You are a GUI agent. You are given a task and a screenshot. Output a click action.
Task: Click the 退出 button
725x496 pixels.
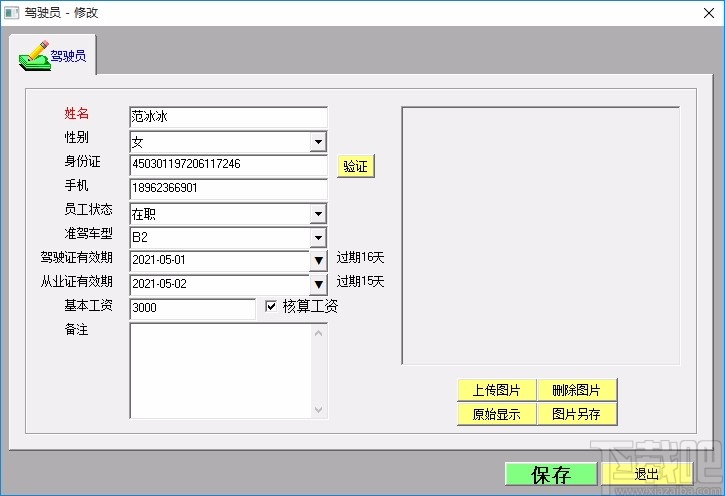646,474
